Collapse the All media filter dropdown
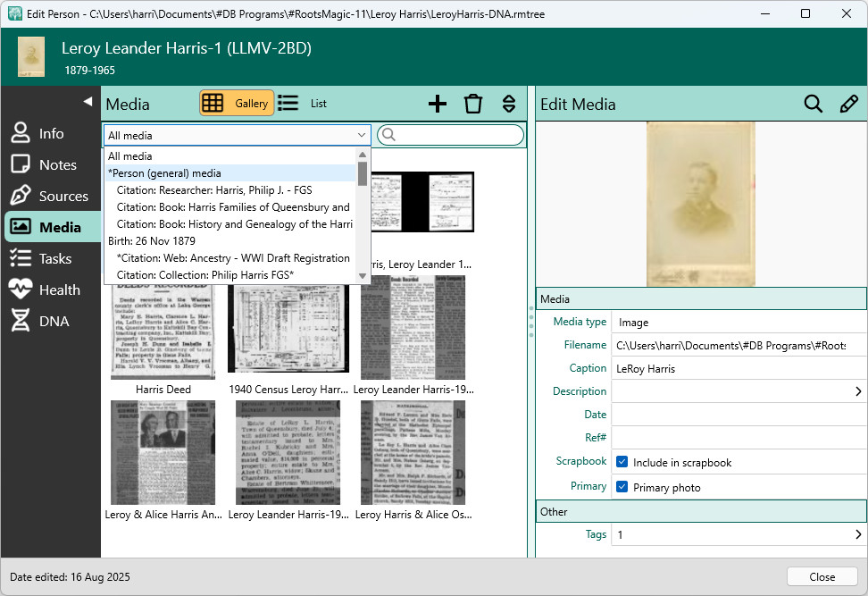The image size is (868, 596). [x=361, y=135]
